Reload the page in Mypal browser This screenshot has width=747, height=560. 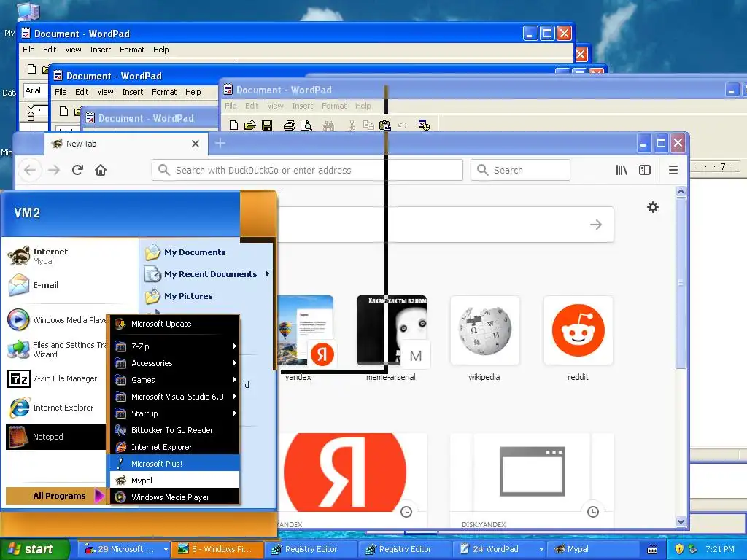click(x=77, y=169)
